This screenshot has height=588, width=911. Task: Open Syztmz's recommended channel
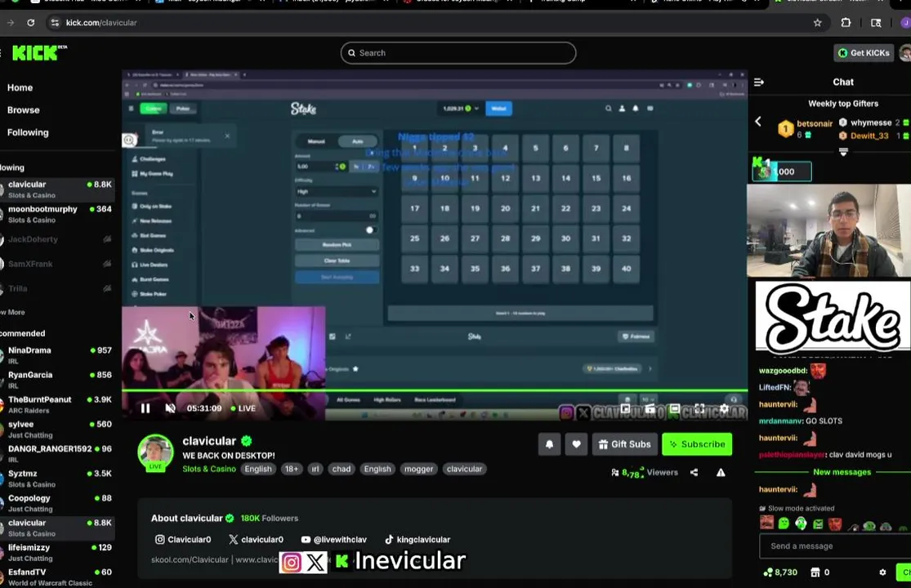tap(57, 479)
